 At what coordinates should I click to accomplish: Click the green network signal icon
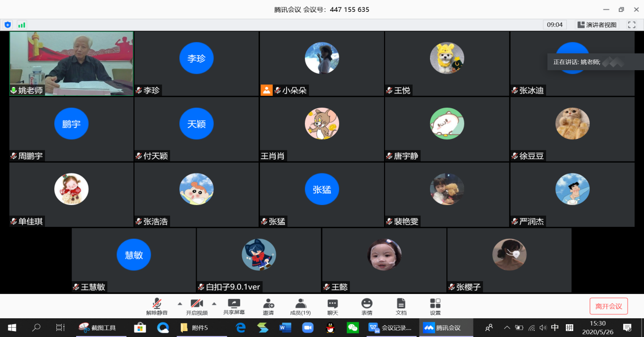tap(22, 25)
